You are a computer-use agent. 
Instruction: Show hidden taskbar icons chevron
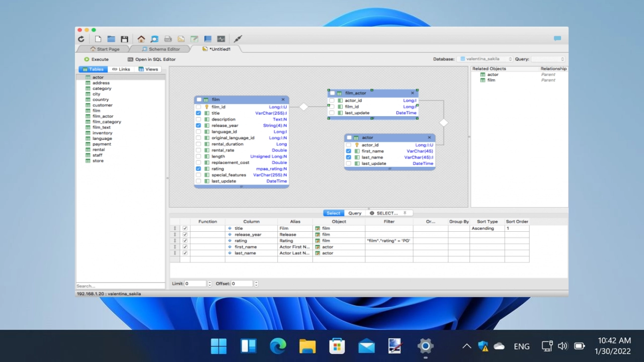(466, 346)
